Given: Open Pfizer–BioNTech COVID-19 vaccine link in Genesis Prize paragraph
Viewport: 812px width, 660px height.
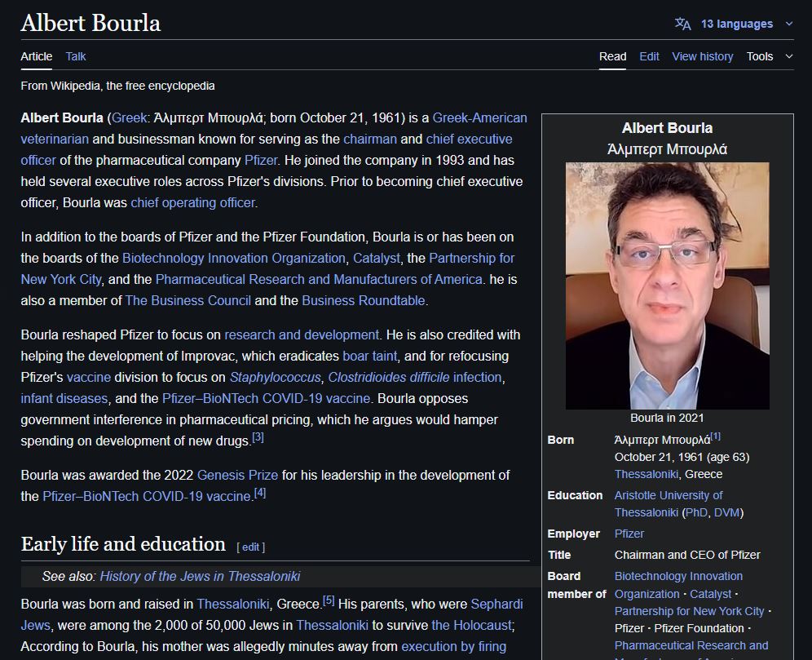Looking at the screenshot, I should (x=147, y=496).
